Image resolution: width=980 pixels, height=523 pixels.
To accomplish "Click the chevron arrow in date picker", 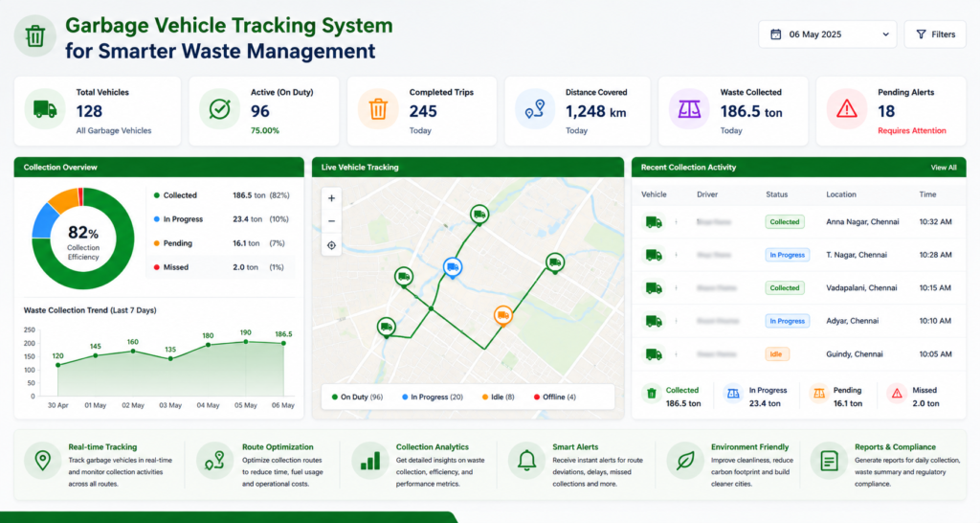I will point(885,34).
